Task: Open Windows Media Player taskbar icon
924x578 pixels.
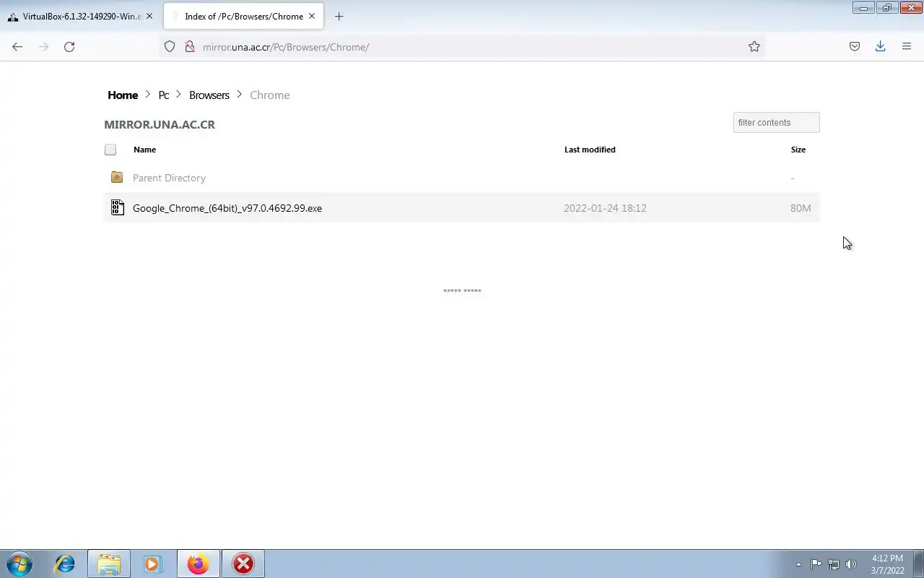Action: (x=153, y=564)
